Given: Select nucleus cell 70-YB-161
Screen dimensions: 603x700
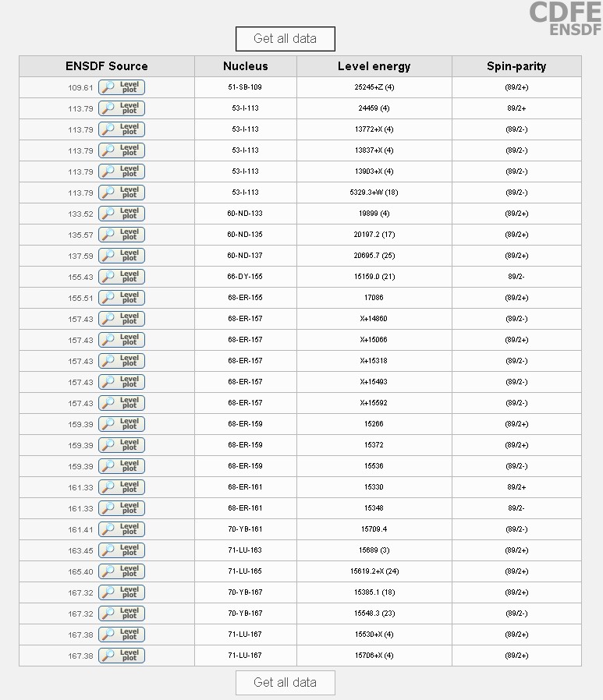Looking at the screenshot, I should pos(245,529).
